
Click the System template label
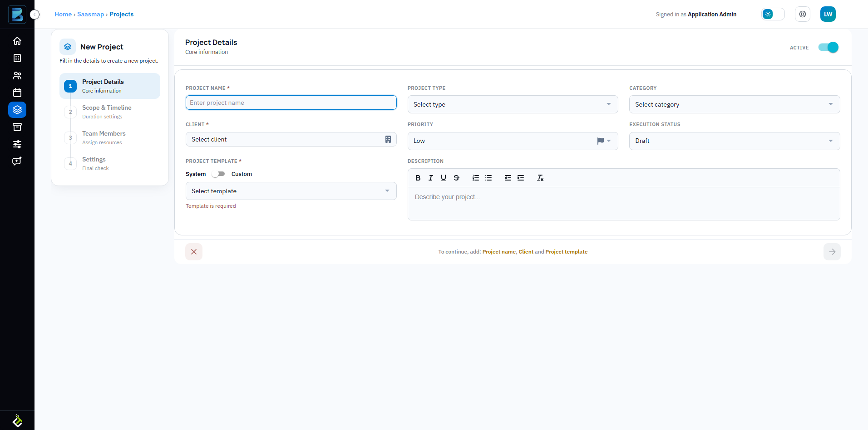click(196, 174)
